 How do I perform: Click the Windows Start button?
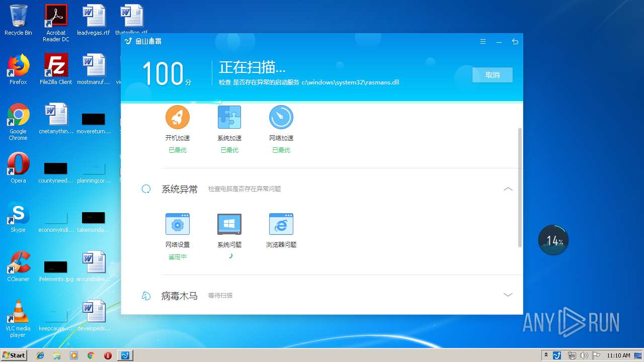14,355
